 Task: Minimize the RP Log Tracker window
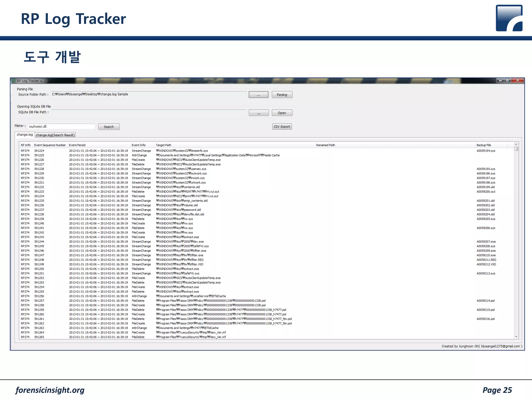pyautogui.click(x=500, y=81)
